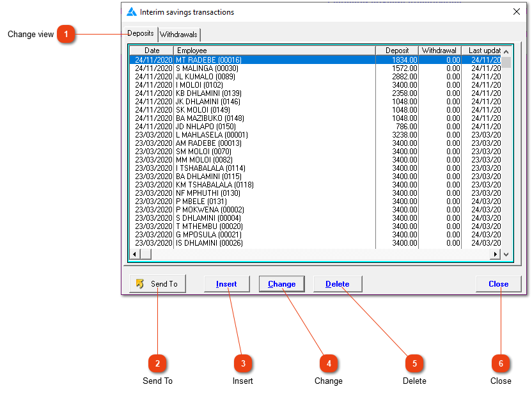
Task: Click the Send To arrow icon
Action: (x=140, y=283)
